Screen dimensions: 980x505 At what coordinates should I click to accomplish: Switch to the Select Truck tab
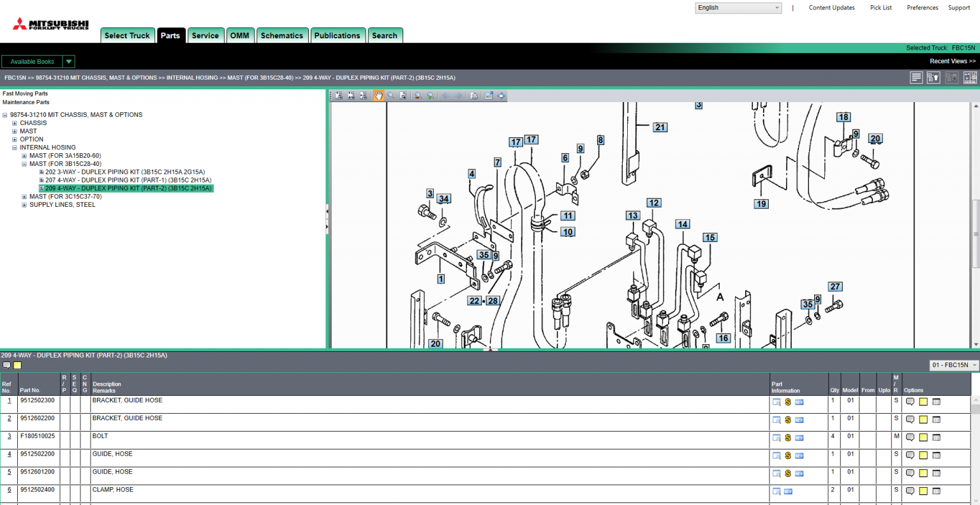[127, 36]
